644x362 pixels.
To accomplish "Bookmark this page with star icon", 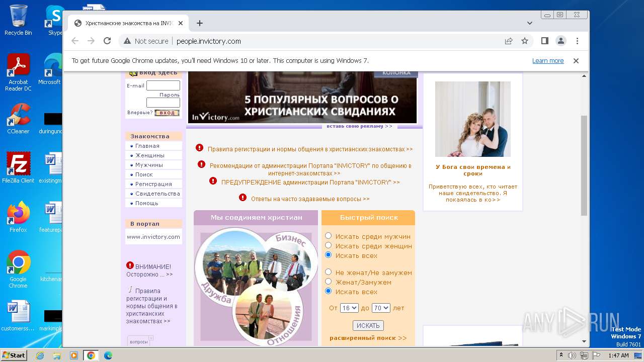I will click(525, 41).
